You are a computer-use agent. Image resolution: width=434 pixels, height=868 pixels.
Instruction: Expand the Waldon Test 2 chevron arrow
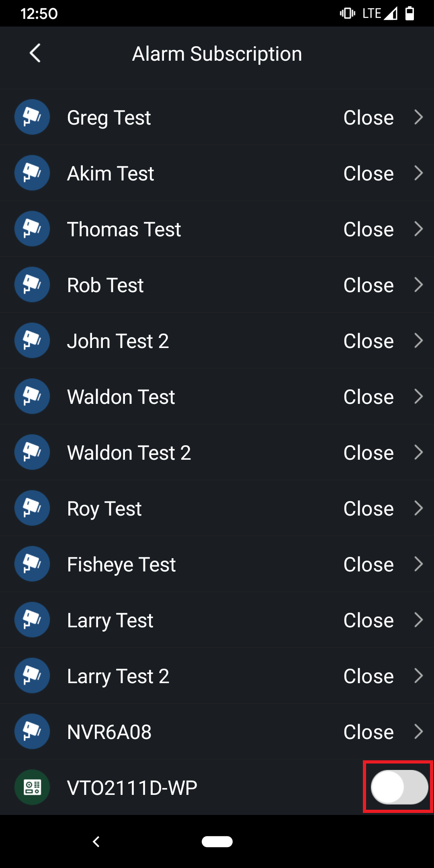tap(418, 452)
